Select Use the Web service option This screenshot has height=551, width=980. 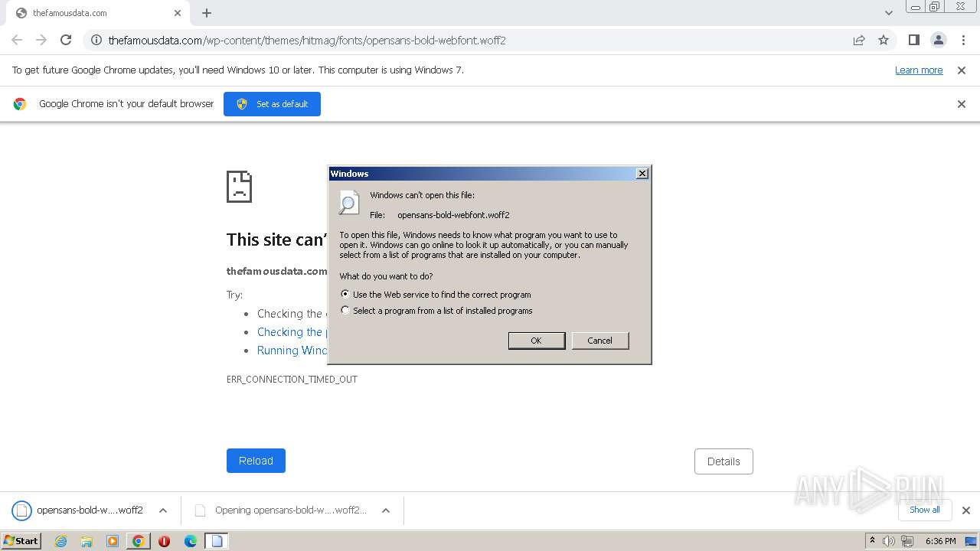pyautogui.click(x=436, y=295)
